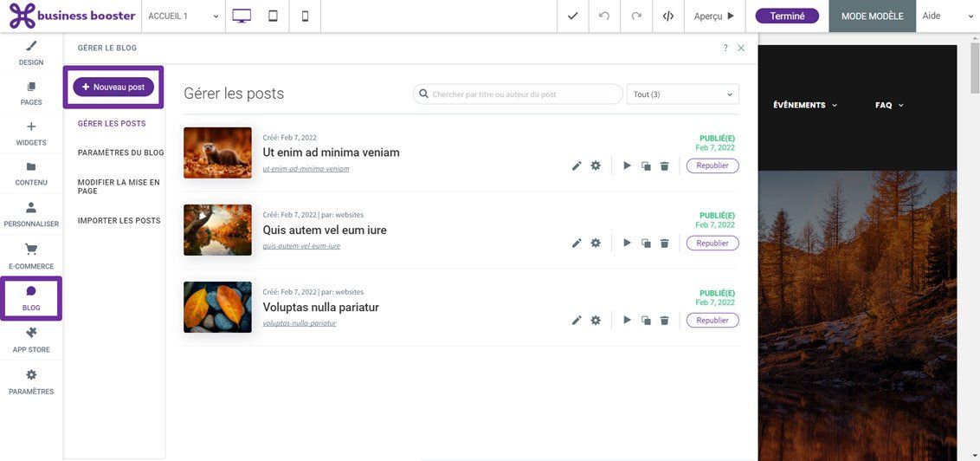
Task: Open the E-commerce sidebar section
Action: coord(31,256)
